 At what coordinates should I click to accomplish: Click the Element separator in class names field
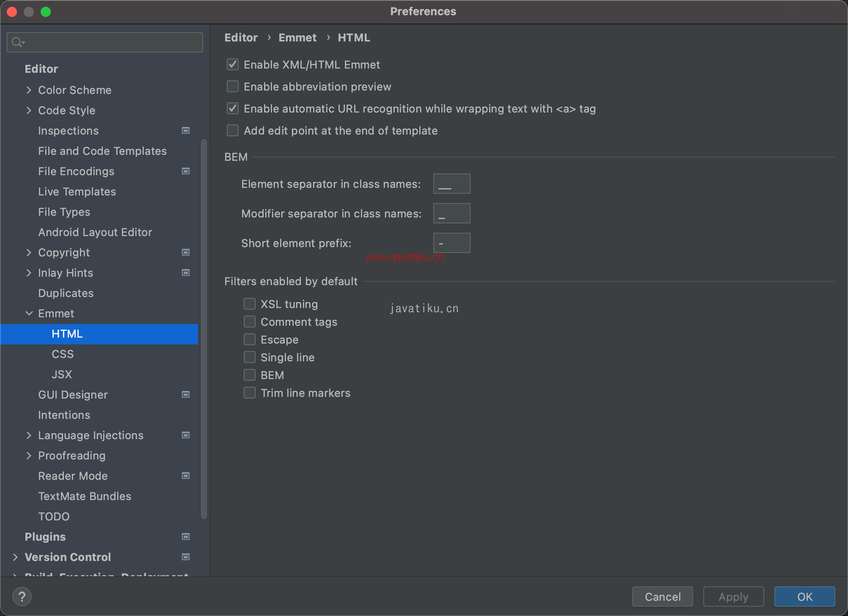(x=452, y=184)
